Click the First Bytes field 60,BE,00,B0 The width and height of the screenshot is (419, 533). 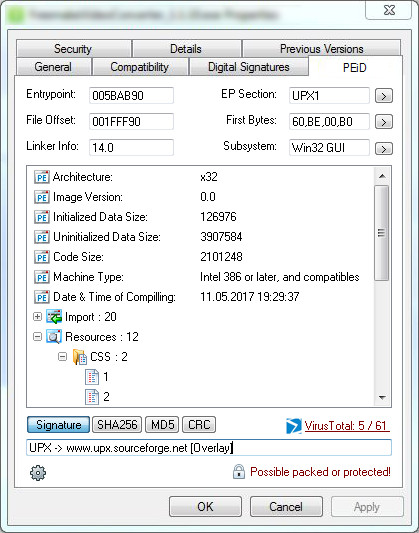click(x=329, y=121)
